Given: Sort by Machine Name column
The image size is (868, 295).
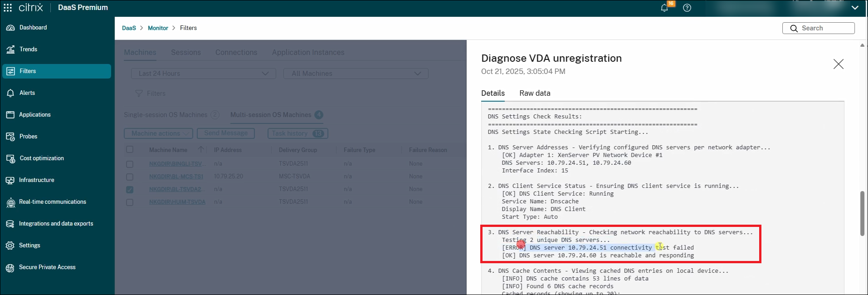Looking at the screenshot, I should 168,150.
